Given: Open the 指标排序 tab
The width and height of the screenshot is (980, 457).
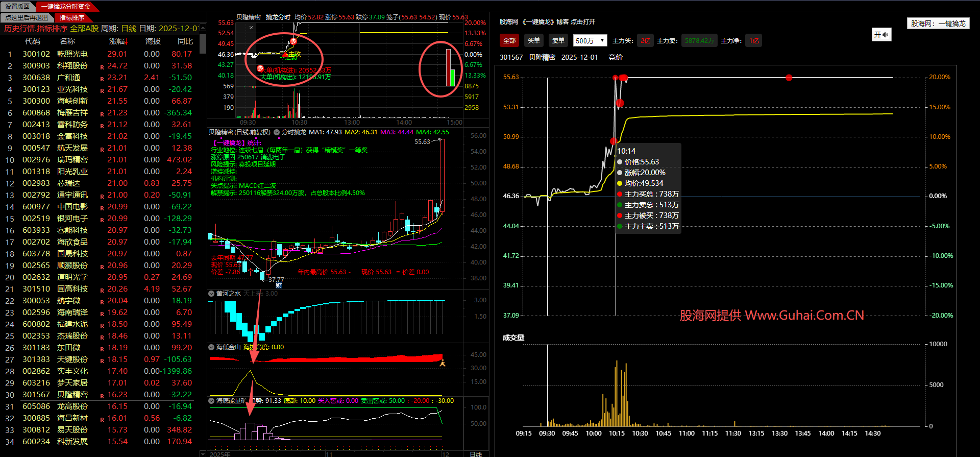Looking at the screenshot, I should (72, 18).
